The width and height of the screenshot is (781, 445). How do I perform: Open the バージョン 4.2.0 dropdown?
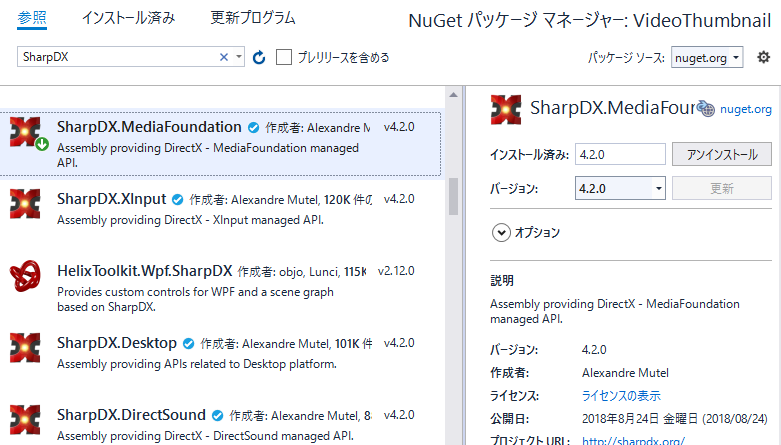pos(620,188)
